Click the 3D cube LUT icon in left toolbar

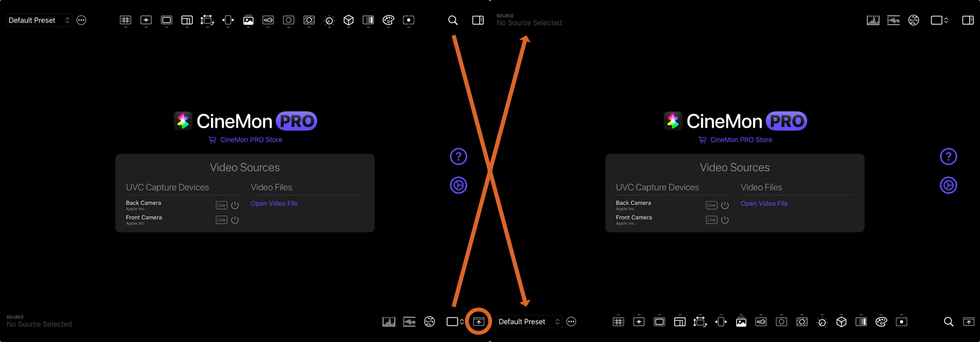click(x=348, y=20)
